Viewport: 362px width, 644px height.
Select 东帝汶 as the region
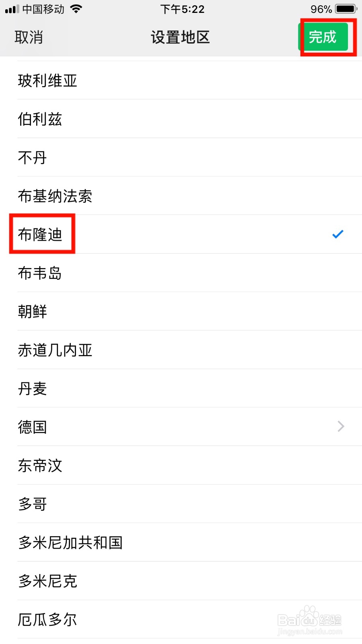(x=181, y=465)
